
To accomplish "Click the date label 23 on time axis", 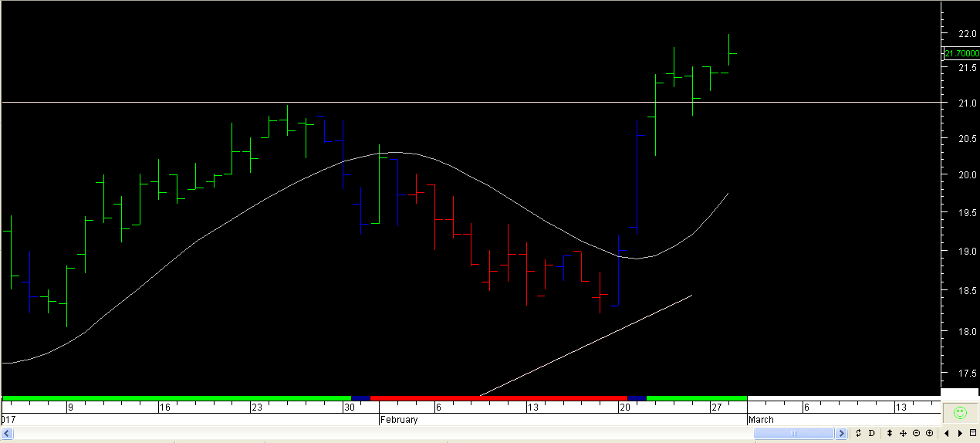I will click(257, 407).
